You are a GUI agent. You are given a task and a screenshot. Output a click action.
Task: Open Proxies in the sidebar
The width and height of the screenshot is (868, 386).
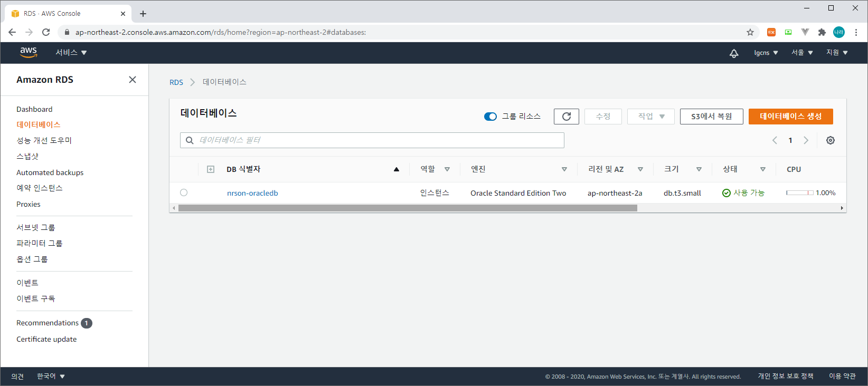click(x=29, y=204)
